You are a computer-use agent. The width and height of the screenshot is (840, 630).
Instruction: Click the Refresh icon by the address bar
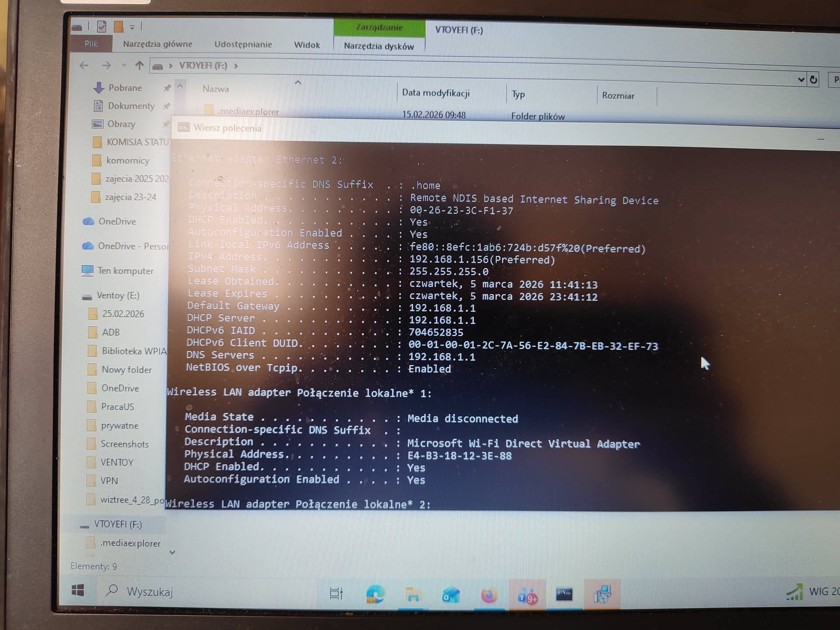click(x=813, y=80)
